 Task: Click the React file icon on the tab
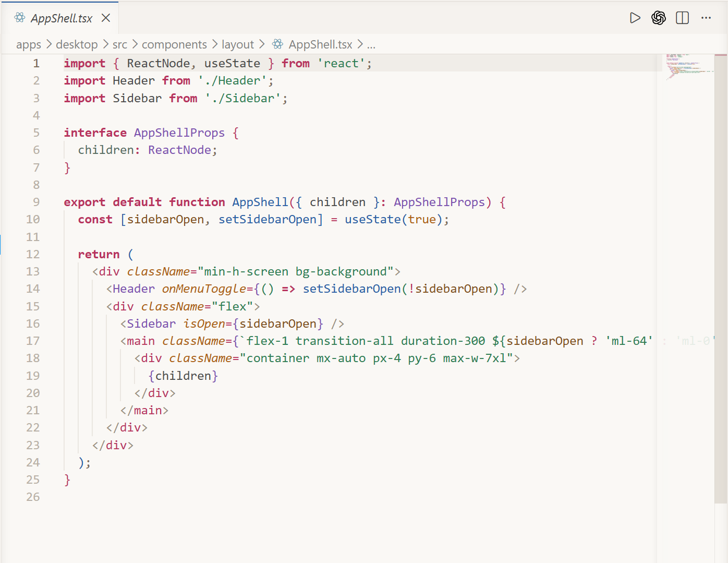tap(20, 18)
